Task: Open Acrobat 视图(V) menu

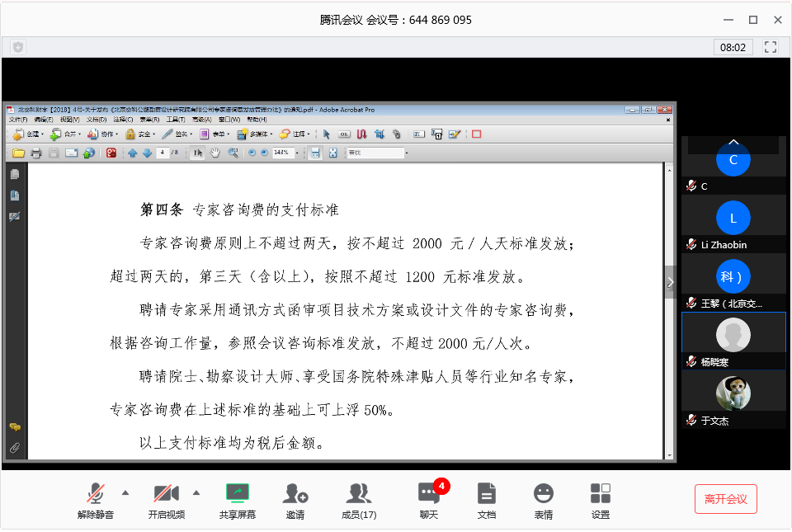Action: click(x=69, y=120)
